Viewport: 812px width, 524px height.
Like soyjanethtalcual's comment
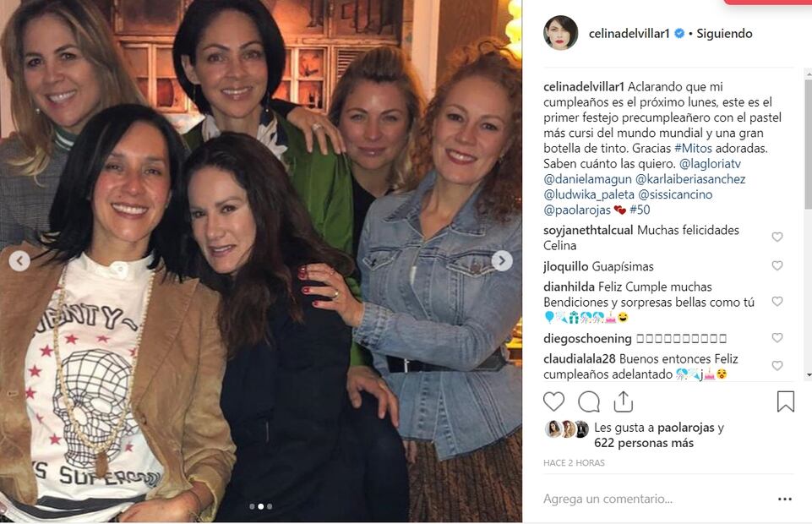tap(777, 237)
